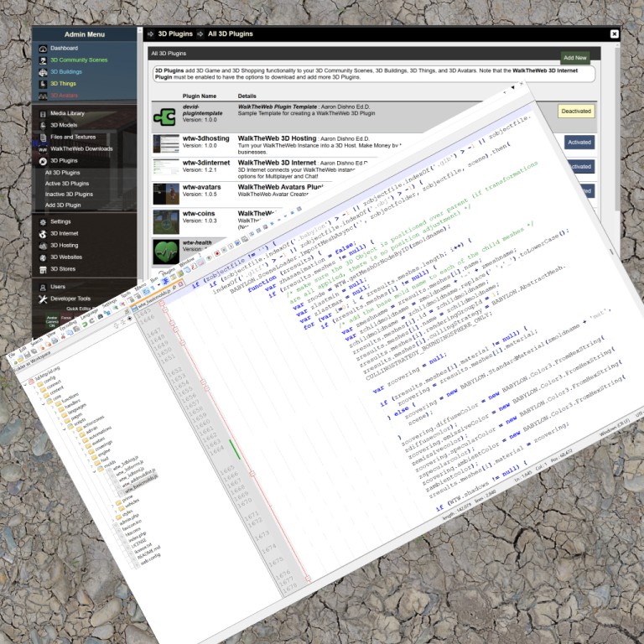Expand the config folder in workspace tree
Viewport: 644px width, 644px height.
pos(34,387)
